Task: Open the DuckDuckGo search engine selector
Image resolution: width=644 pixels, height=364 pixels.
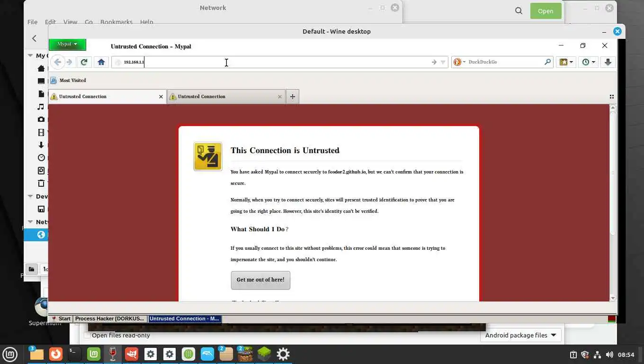Action: coord(459,62)
